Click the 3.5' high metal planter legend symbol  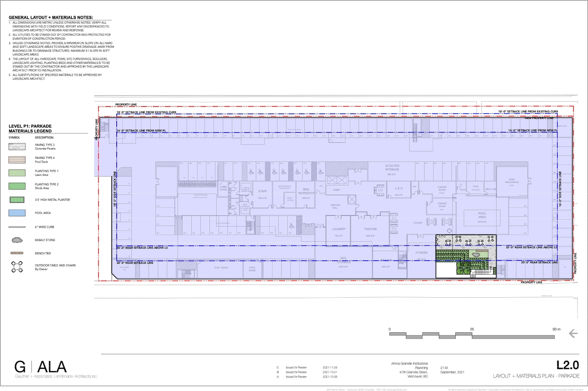click(x=17, y=200)
